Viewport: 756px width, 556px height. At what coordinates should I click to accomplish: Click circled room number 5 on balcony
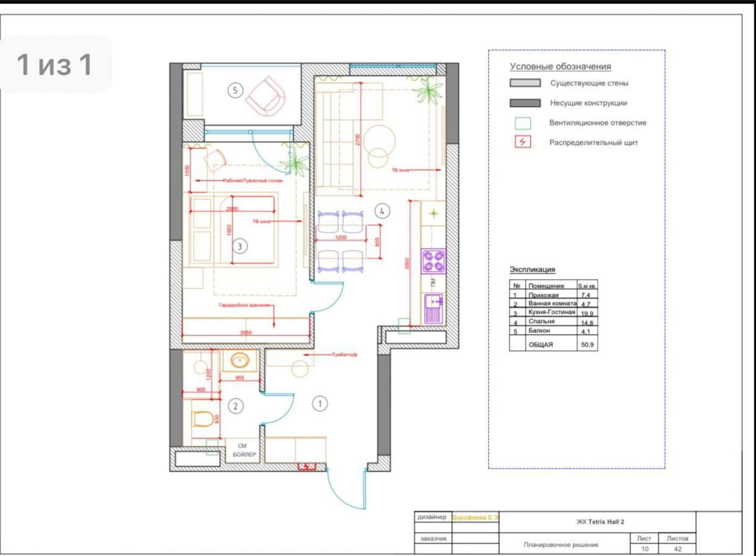tap(235, 90)
